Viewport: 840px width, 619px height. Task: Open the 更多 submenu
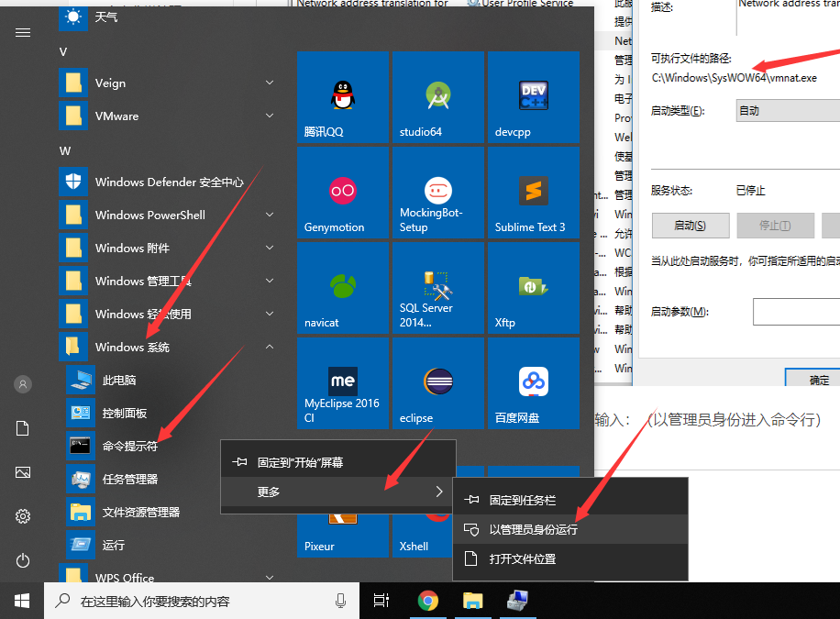point(338,492)
